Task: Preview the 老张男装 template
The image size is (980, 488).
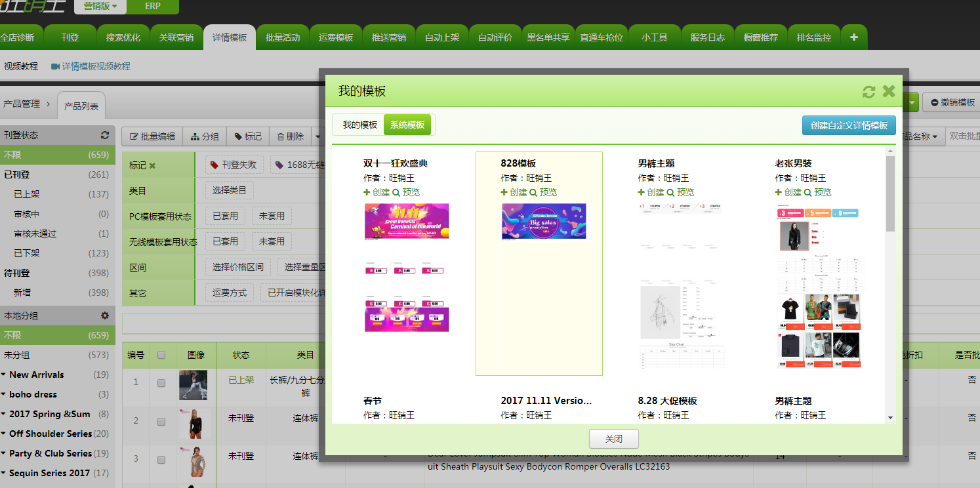Action: 817,192
